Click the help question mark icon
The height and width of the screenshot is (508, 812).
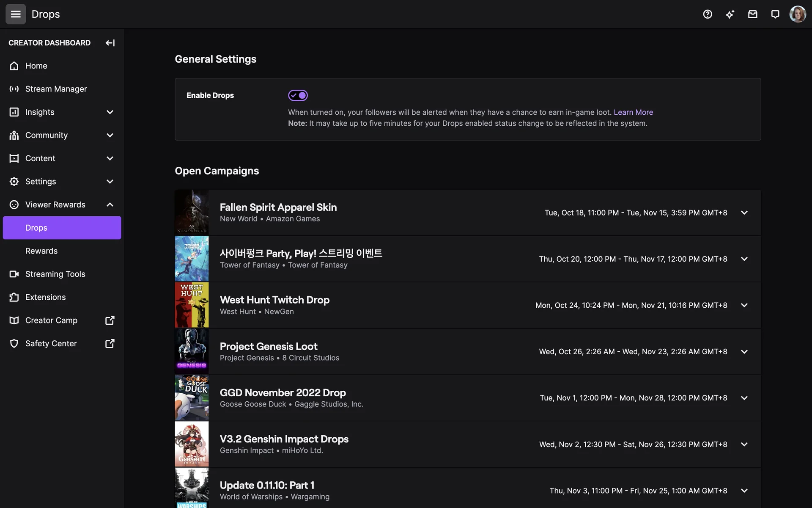(708, 14)
